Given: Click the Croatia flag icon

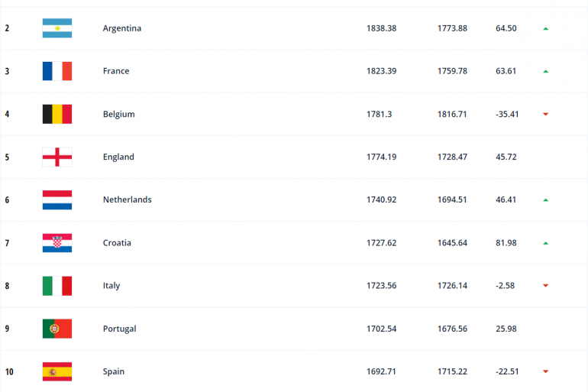Looking at the screenshot, I should tap(57, 243).
